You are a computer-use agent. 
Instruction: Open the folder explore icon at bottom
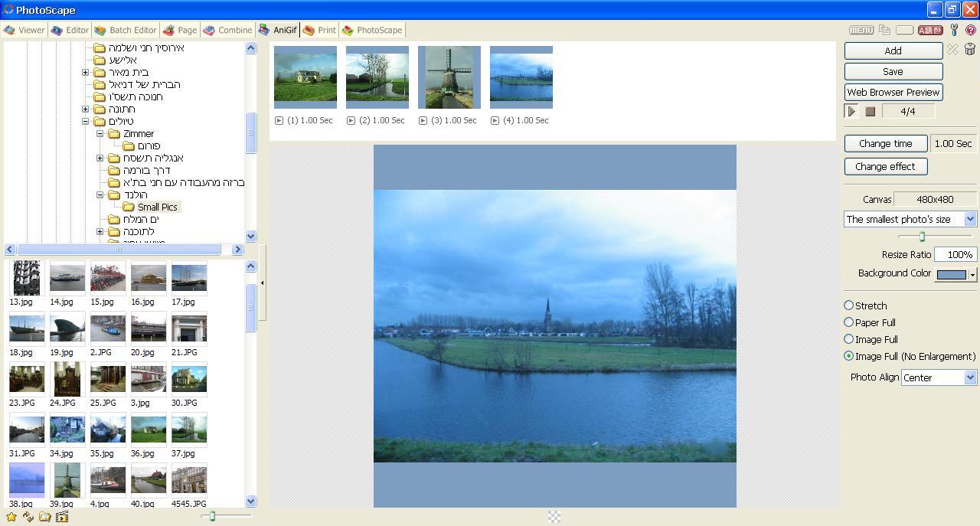coord(45,517)
